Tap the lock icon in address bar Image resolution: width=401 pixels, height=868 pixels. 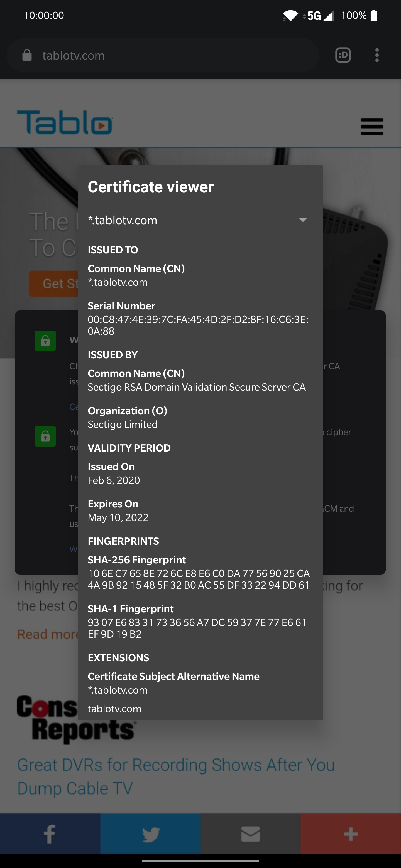27,55
